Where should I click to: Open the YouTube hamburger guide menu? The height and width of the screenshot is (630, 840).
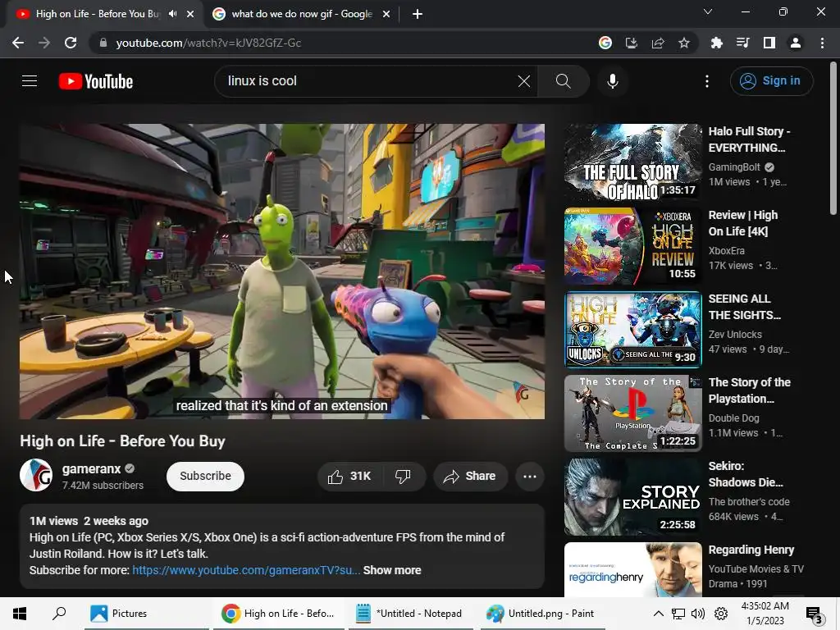pyautogui.click(x=30, y=81)
